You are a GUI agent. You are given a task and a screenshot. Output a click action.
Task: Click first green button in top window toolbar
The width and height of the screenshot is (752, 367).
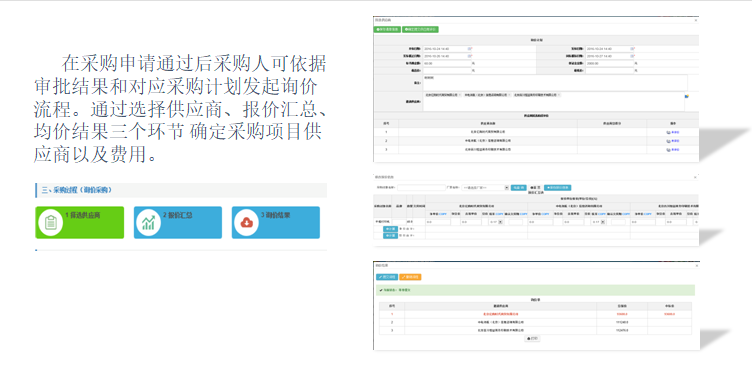click(387, 29)
